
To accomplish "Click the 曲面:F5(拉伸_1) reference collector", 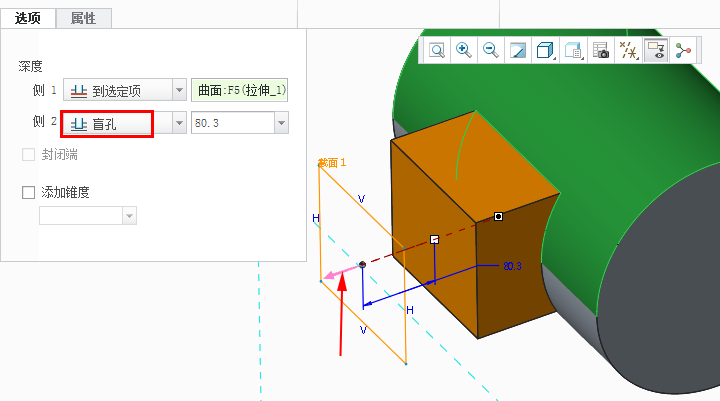I will [240, 90].
